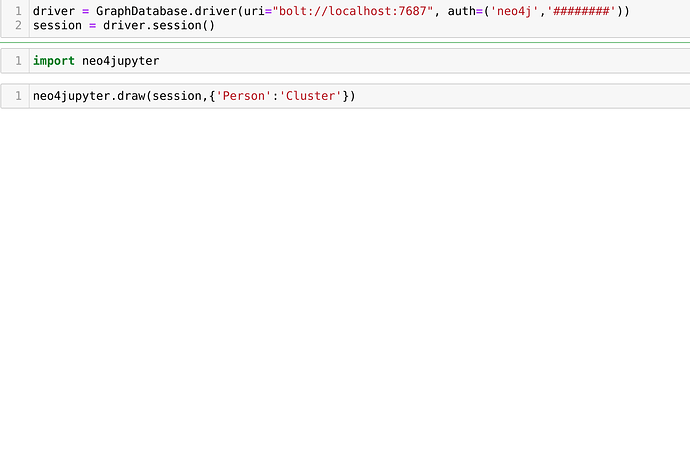Click the 'Person' string in draw call
Screen dimensions: 690x460
[243, 96]
